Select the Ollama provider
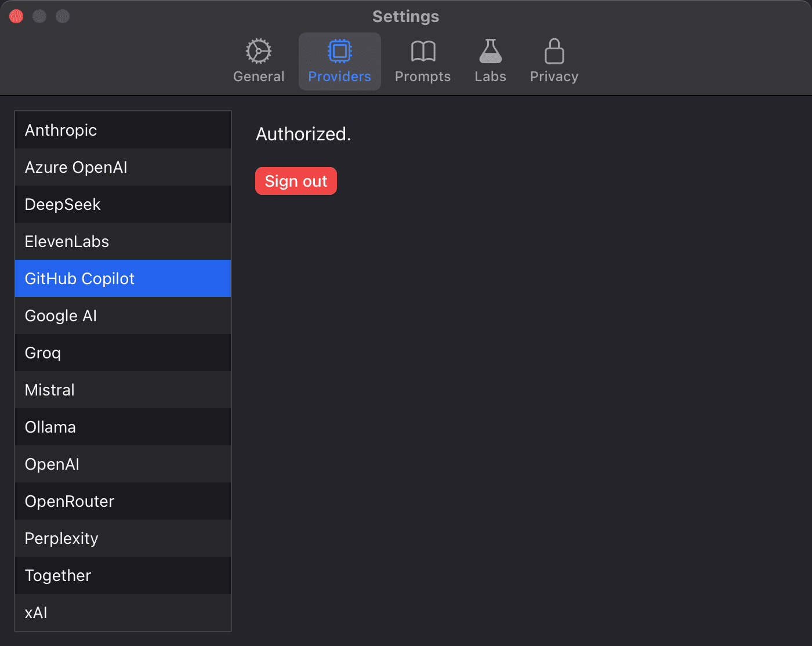 pyautogui.click(x=123, y=427)
